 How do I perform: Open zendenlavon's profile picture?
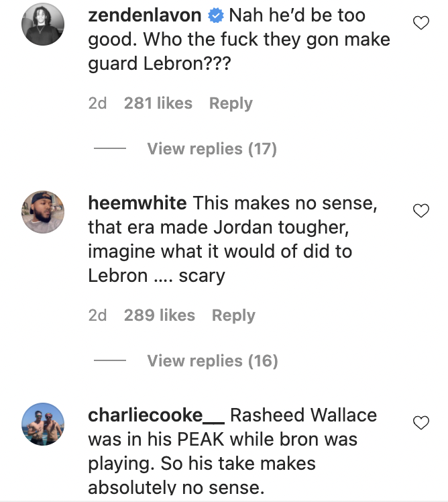point(43,26)
